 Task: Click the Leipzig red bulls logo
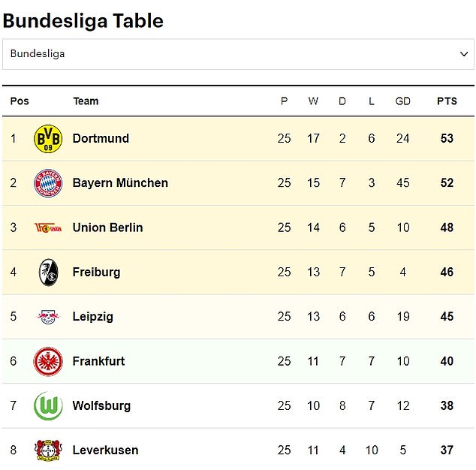click(48, 317)
